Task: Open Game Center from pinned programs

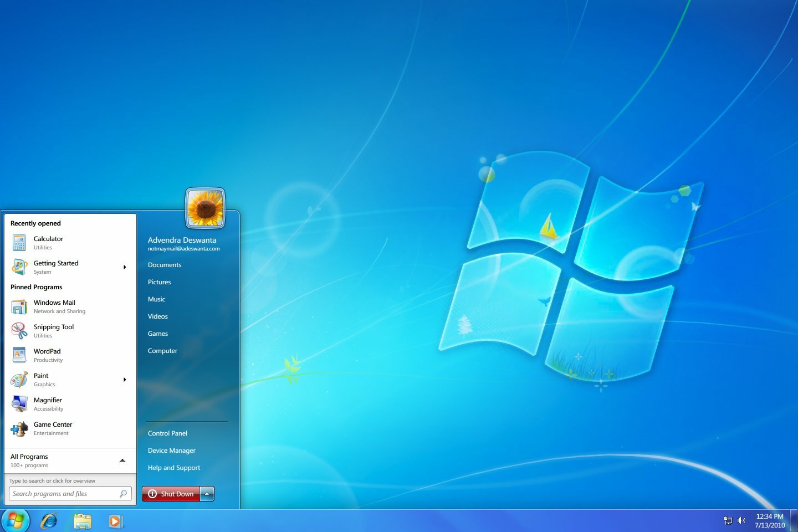Action: (x=53, y=428)
